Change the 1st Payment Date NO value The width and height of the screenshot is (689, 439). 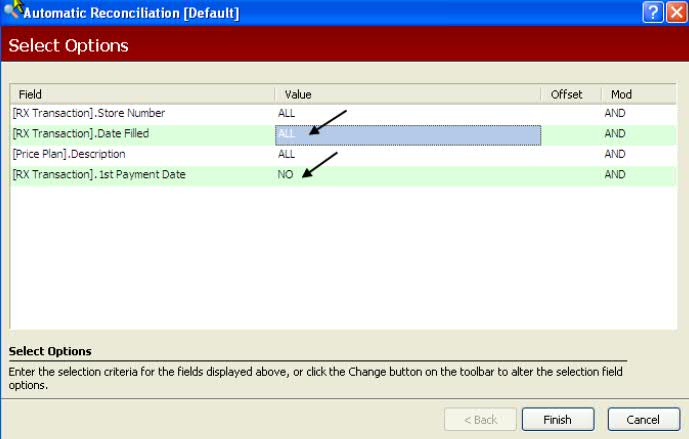285,175
